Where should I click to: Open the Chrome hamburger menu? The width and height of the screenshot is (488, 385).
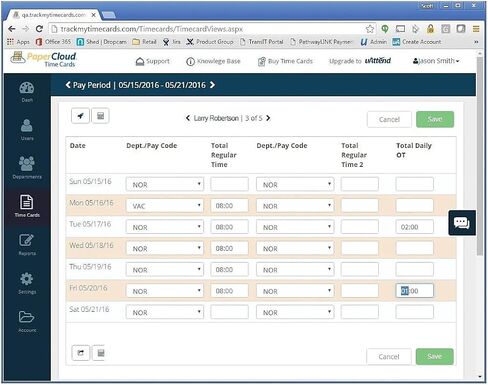pos(476,29)
